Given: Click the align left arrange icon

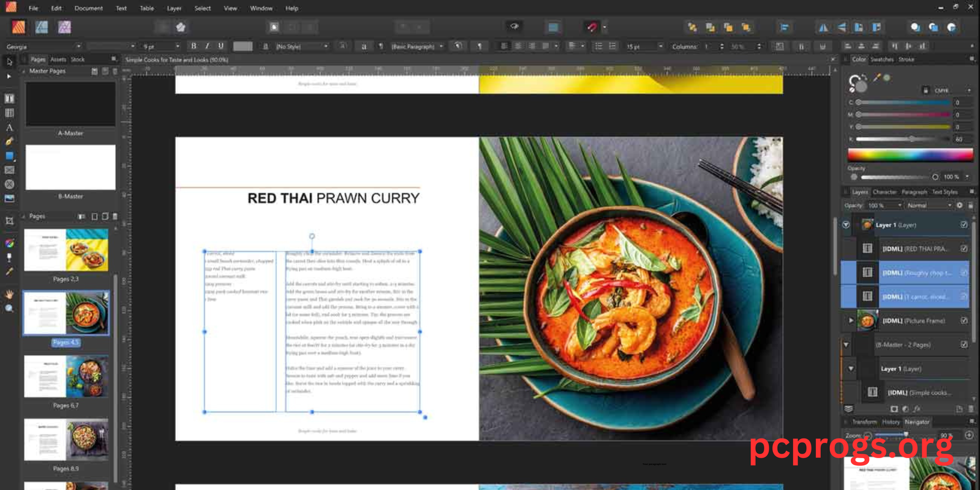Looking at the screenshot, I should point(784,27).
